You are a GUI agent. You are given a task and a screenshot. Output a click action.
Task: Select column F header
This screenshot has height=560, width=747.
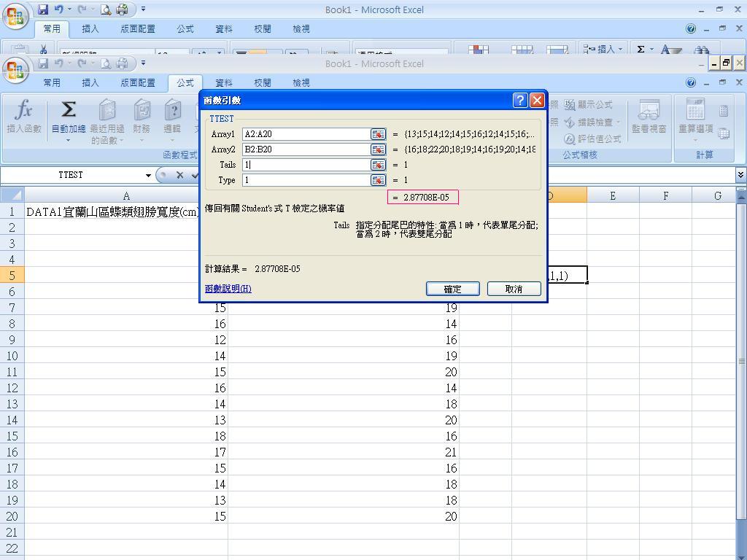coord(665,195)
